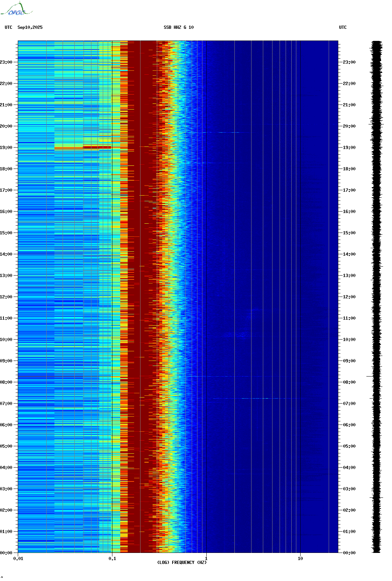392x581 pixels.
Task: Click the left '19:00' time label
Action: pos(6,148)
